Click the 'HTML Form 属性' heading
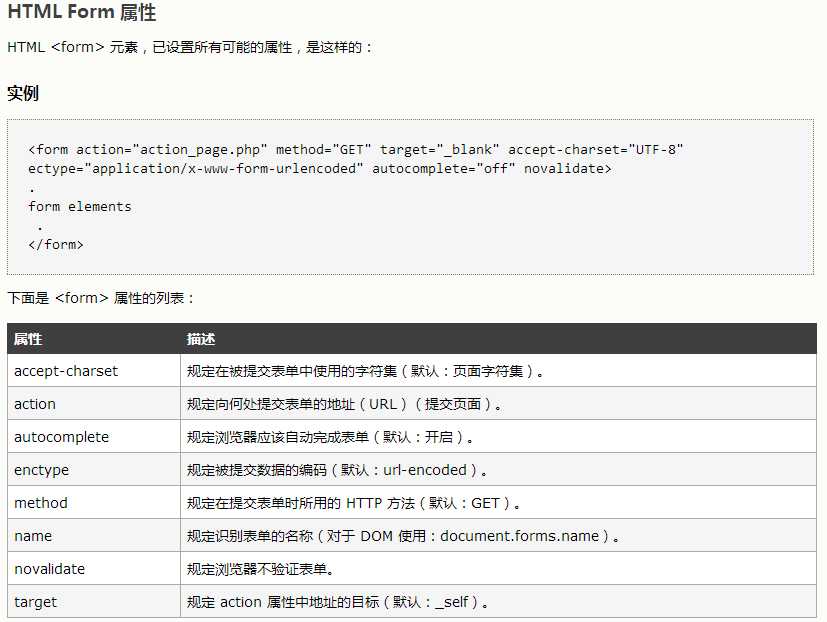827x622 pixels. 82,12
